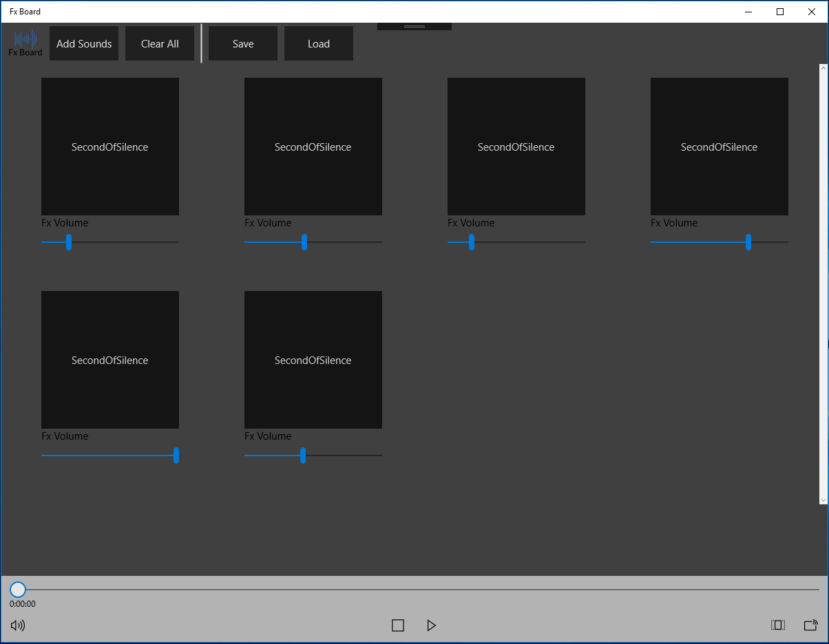Close the Fx Board window
This screenshot has width=829, height=644.
point(812,12)
